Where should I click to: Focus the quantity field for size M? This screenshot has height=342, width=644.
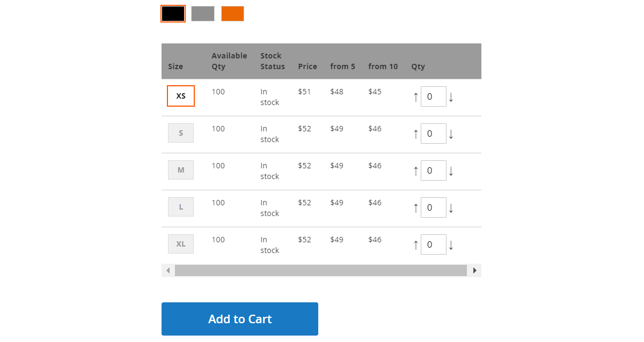(433, 171)
